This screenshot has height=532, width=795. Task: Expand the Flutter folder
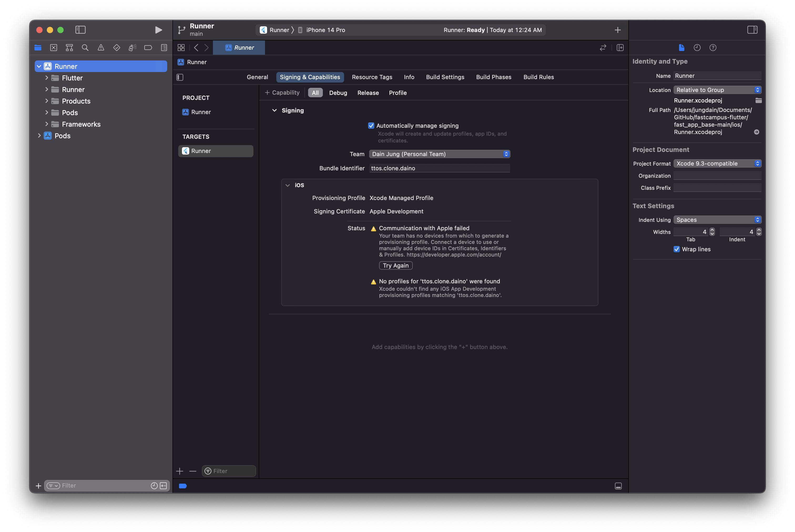pyautogui.click(x=47, y=78)
